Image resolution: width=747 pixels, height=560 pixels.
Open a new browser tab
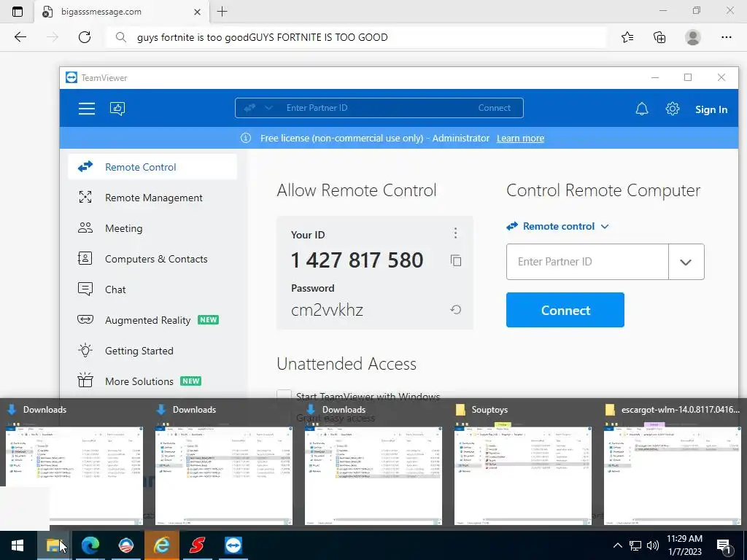222,12
